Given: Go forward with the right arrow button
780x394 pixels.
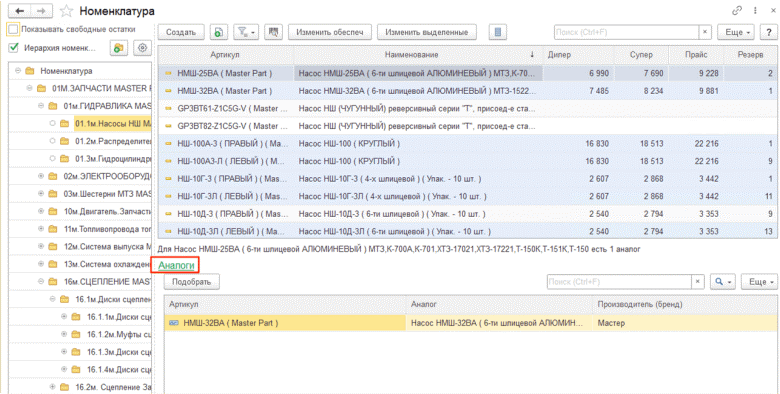Looking at the screenshot, I should click(42, 11).
